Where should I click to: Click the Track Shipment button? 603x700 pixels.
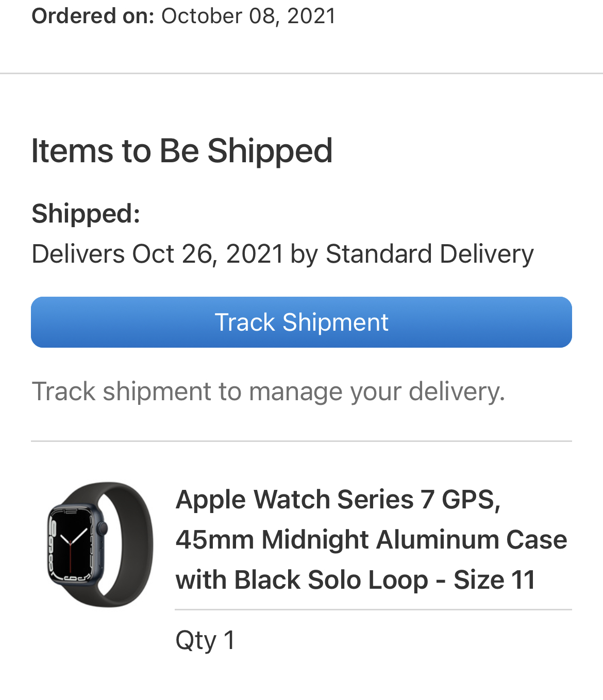pos(301,322)
